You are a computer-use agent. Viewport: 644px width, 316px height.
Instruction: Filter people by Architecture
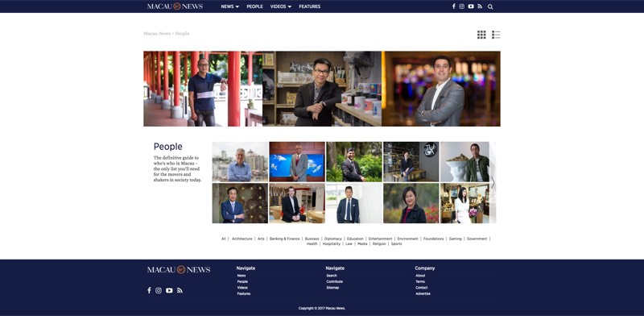coord(242,239)
